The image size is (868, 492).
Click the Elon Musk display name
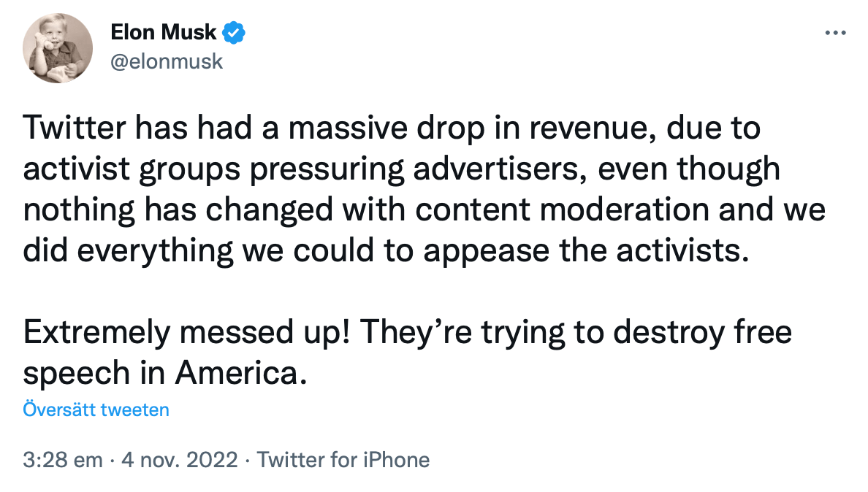(164, 33)
